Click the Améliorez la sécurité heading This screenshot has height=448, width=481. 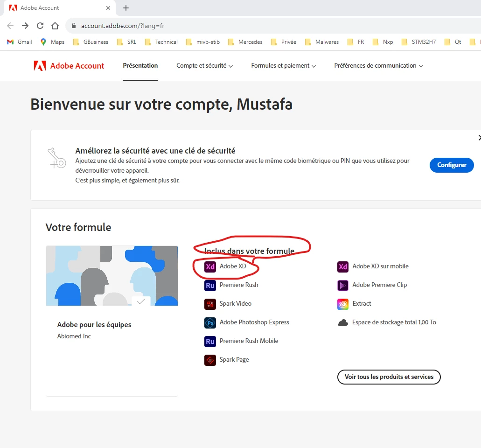point(155,151)
